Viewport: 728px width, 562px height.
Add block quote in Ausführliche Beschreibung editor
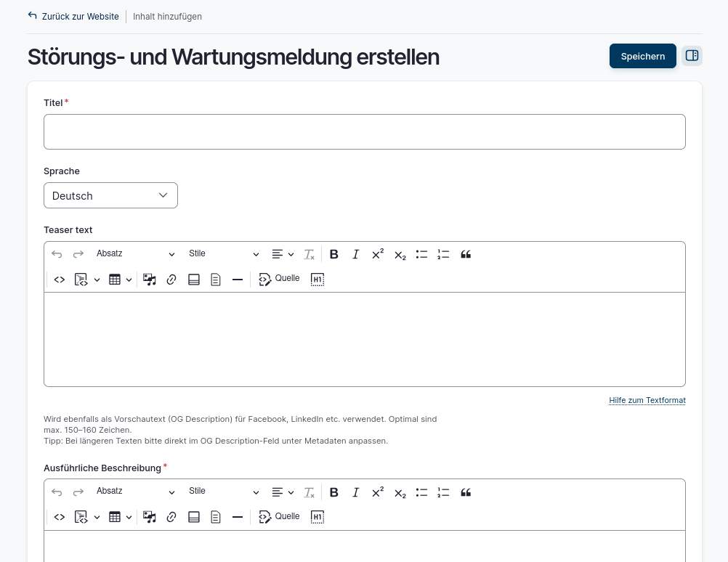pos(466,492)
